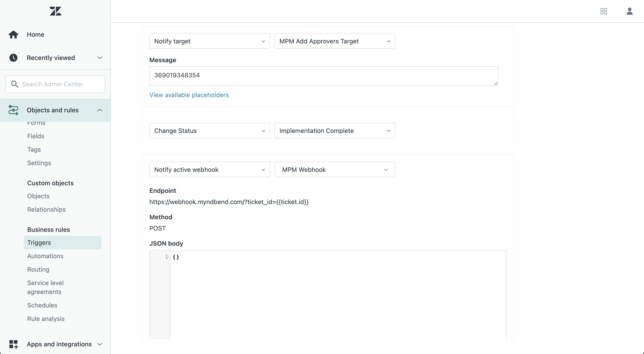The height and width of the screenshot is (354, 644).
Task: Click line number 1 in JSON editor
Action: pos(167,257)
